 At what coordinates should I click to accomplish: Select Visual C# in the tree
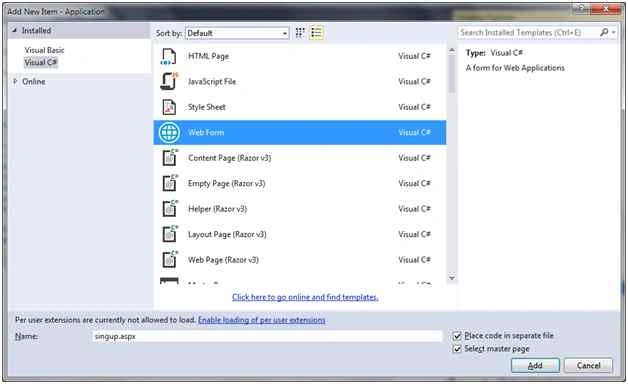click(x=40, y=62)
